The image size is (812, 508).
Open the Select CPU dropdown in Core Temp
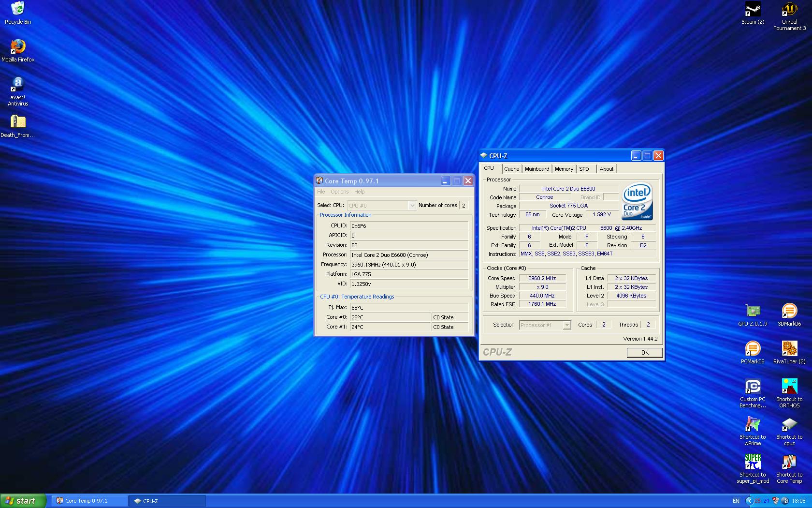[x=381, y=206]
